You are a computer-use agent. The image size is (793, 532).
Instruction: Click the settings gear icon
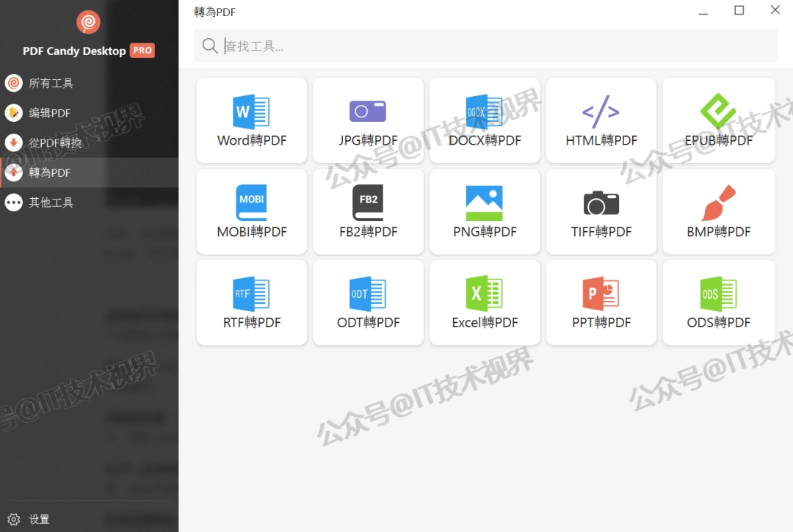tap(14, 519)
